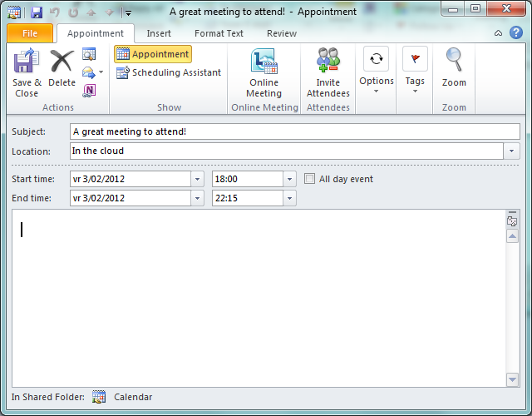Open the Zoom magnifier tool
The image size is (532, 416).
pos(454,62)
